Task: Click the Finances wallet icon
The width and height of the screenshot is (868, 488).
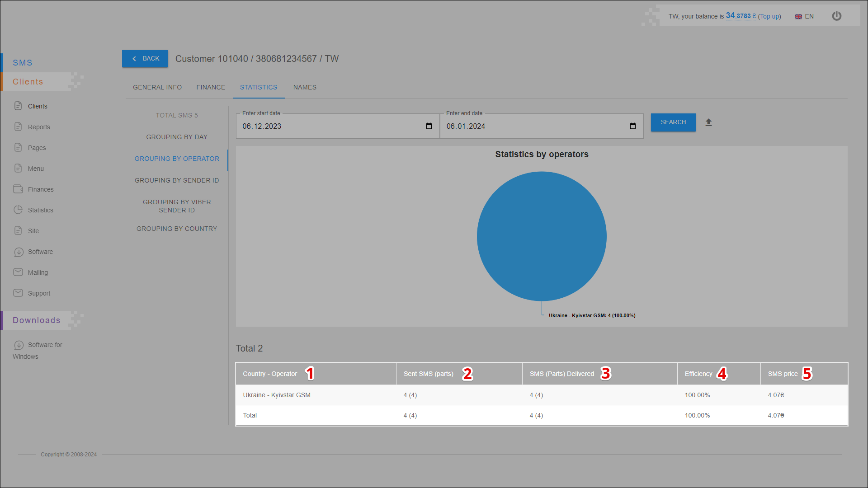Action: coord(18,189)
